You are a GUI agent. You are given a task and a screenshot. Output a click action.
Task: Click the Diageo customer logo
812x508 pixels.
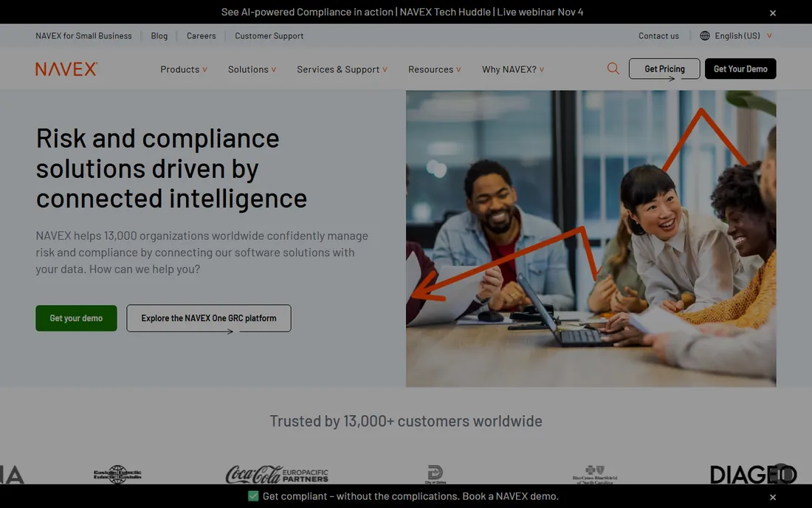coord(753,474)
